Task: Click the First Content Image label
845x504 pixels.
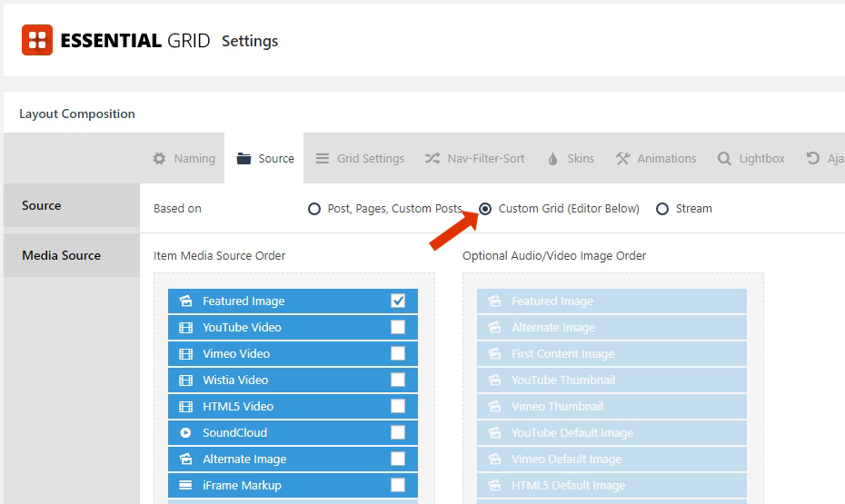Action: (x=562, y=354)
